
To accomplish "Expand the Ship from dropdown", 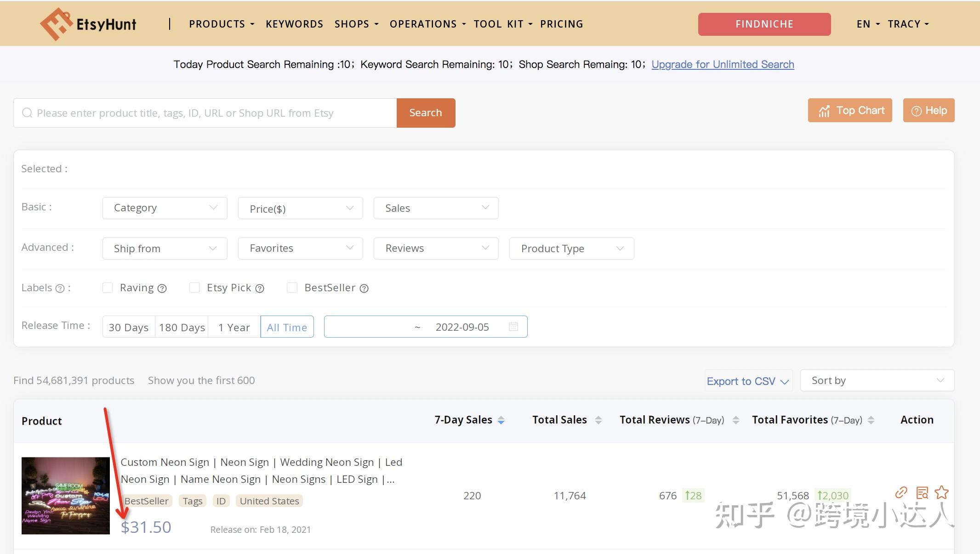I will coord(164,248).
